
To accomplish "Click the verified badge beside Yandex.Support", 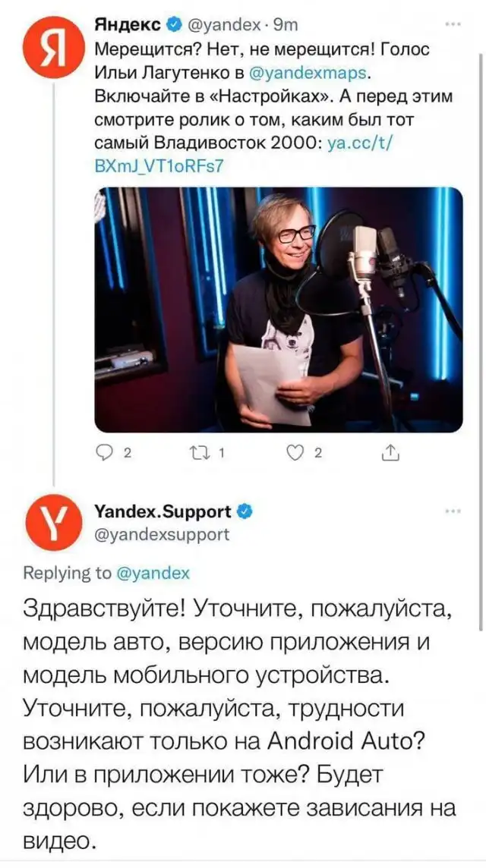I will [x=245, y=512].
